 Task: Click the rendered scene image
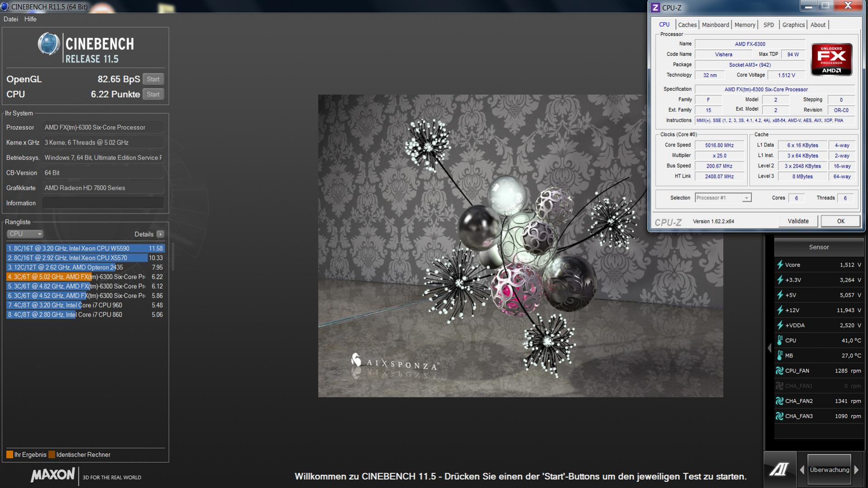(x=521, y=246)
